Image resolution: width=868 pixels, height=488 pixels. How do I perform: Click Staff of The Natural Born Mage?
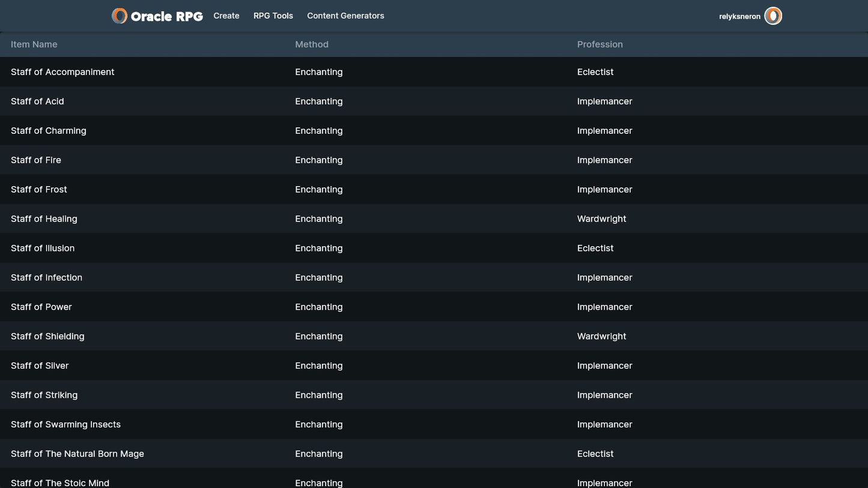coord(77,454)
